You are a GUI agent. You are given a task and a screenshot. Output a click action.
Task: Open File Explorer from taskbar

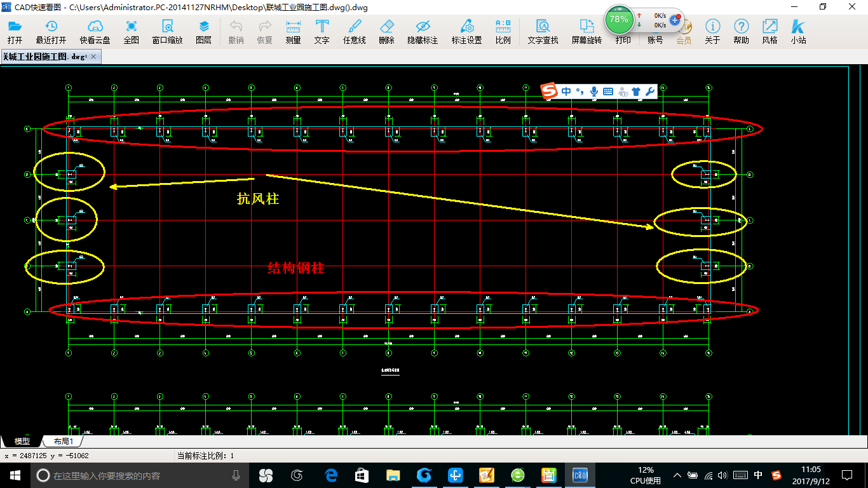(x=393, y=475)
